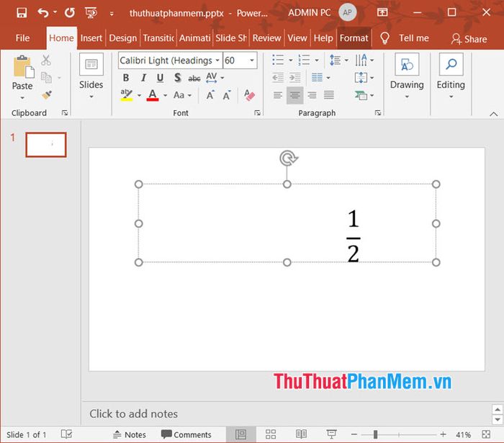Toggle Bold formatting

[x=126, y=78]
